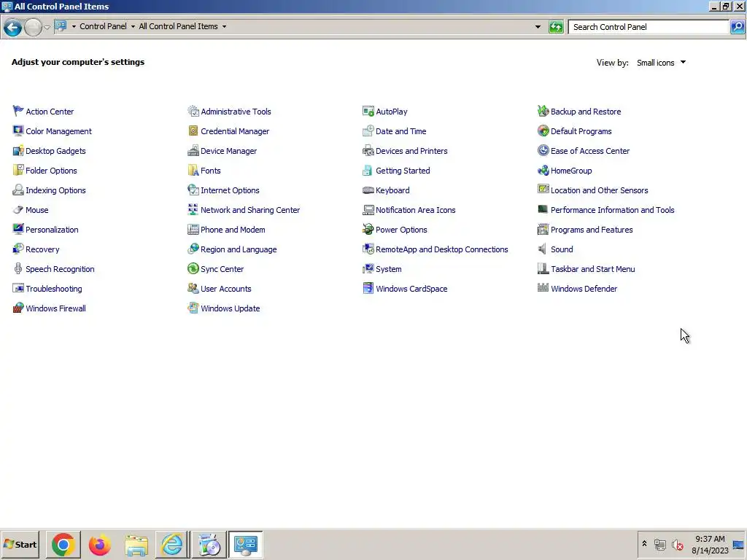Open the Keyboard icon
The height and width of the screenshot is (560, 747).
(368, 190)
